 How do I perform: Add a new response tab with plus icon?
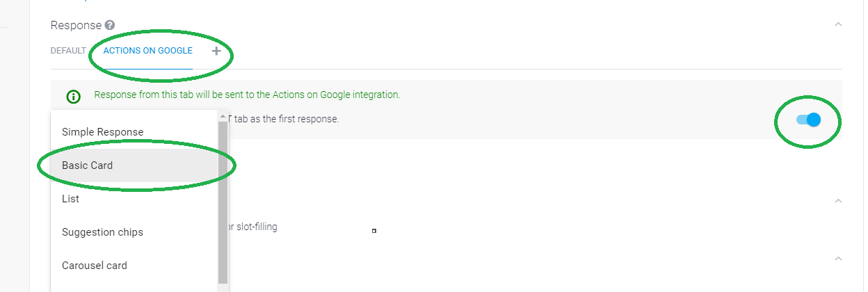pyautogui.click(x=216, y=51)
